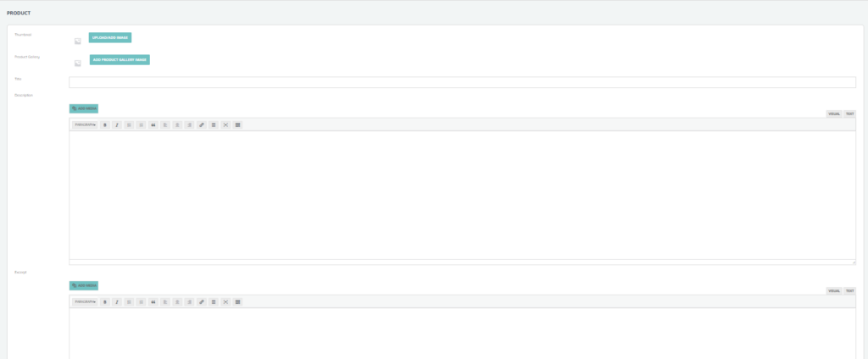Insert a link in the Excerpt editor

pyautogui.click(x=202, y=301)
